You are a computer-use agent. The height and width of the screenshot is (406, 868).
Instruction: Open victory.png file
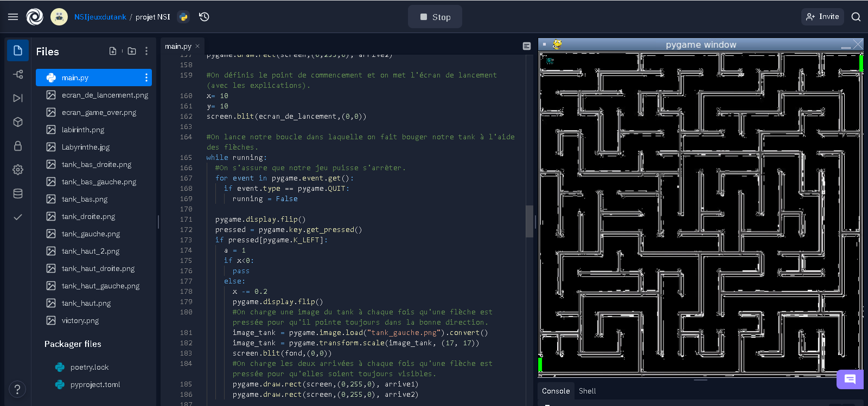click(x=94, y=320)
